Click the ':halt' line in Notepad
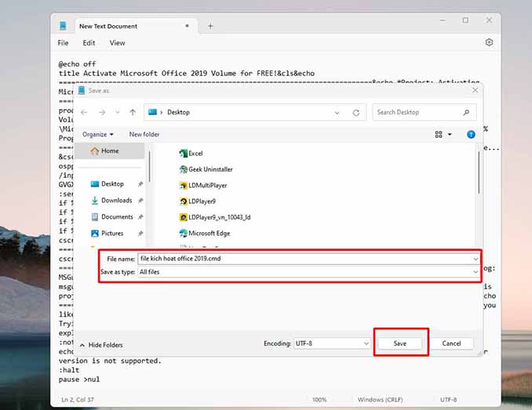The height and width of the screenshot is (410, 532). 69,370
